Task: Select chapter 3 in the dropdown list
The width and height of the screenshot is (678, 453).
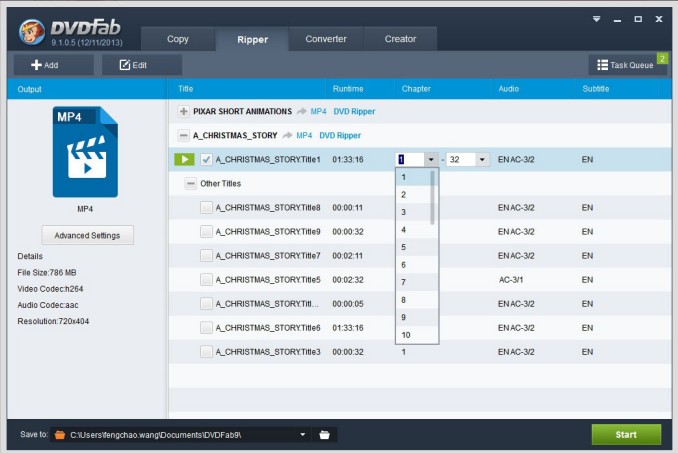Action: pos(413,212)
